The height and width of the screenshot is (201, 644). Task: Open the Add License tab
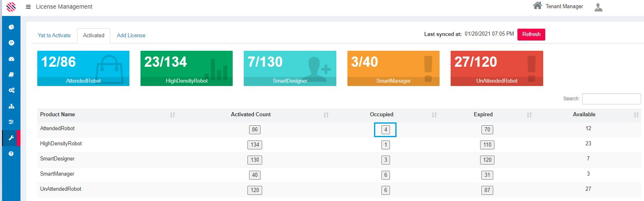131,36
